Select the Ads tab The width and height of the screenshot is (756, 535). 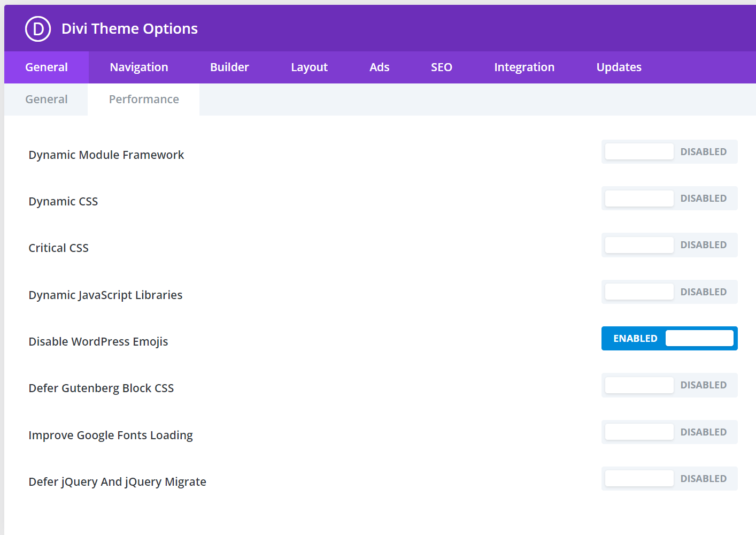(380, 67)
